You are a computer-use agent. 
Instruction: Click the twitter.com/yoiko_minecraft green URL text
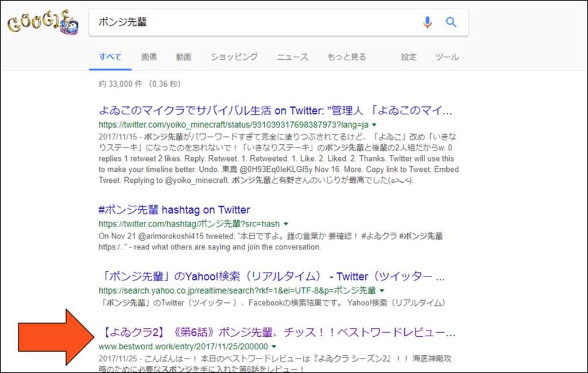point(233,125)
